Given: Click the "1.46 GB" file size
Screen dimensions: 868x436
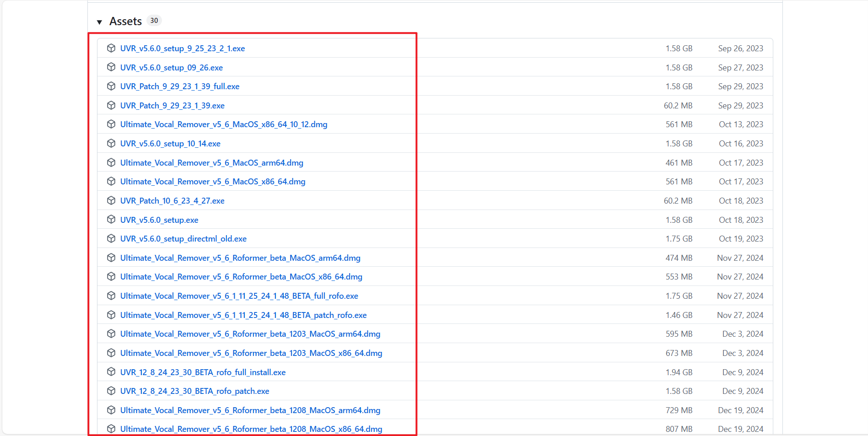Looking at the screenshot, I should click(x=679, y=315).
